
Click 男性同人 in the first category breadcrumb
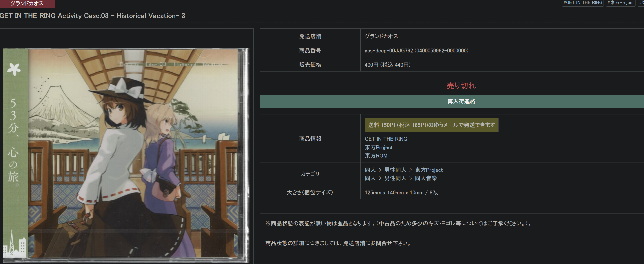[395, 170]
